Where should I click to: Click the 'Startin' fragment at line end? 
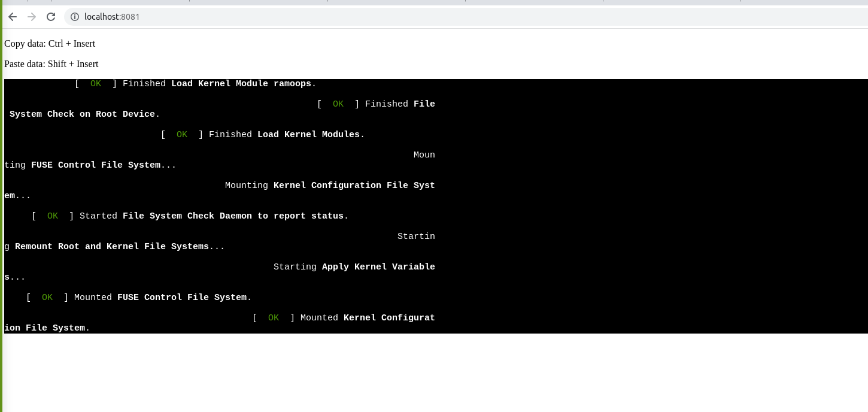tap(416, 237)
